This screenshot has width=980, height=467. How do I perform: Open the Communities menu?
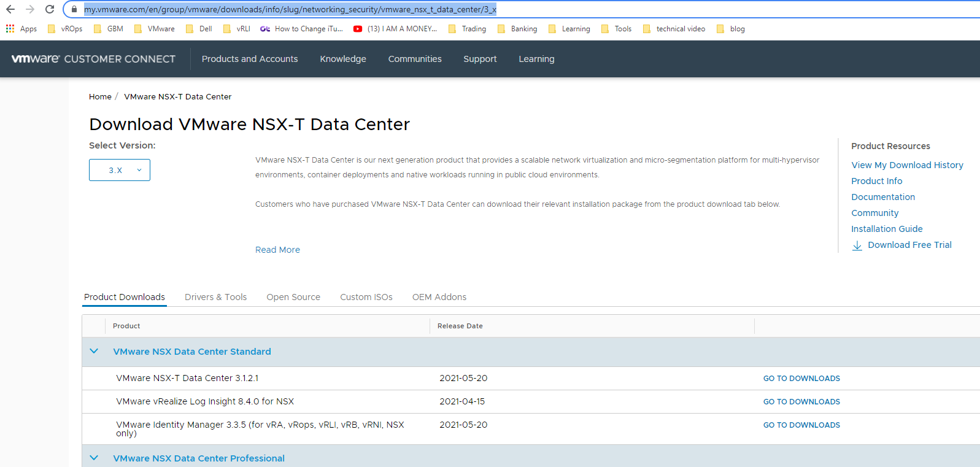tap(415, 59)
